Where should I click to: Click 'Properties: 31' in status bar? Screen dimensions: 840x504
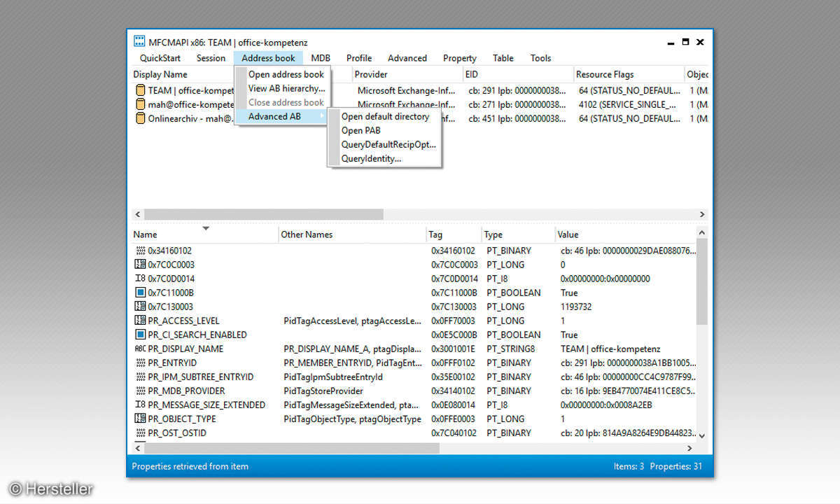click(x=676, y=466)
